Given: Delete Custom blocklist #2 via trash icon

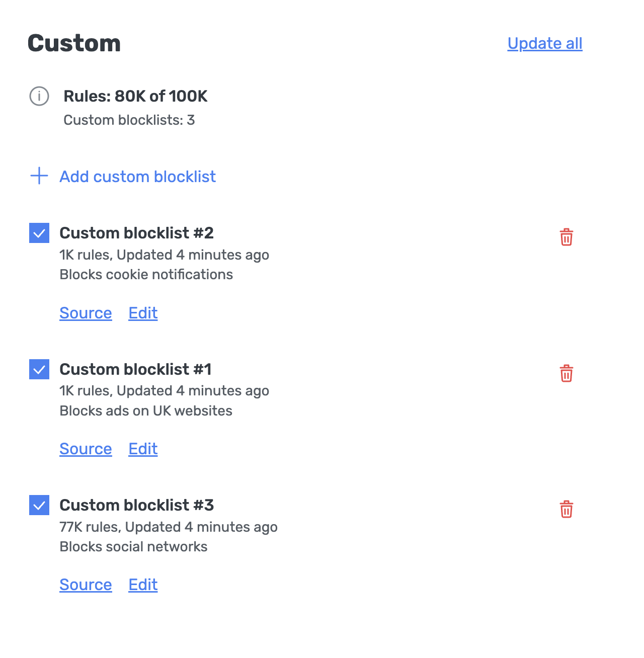Looking at the screenshot, I should pos(567,237).
